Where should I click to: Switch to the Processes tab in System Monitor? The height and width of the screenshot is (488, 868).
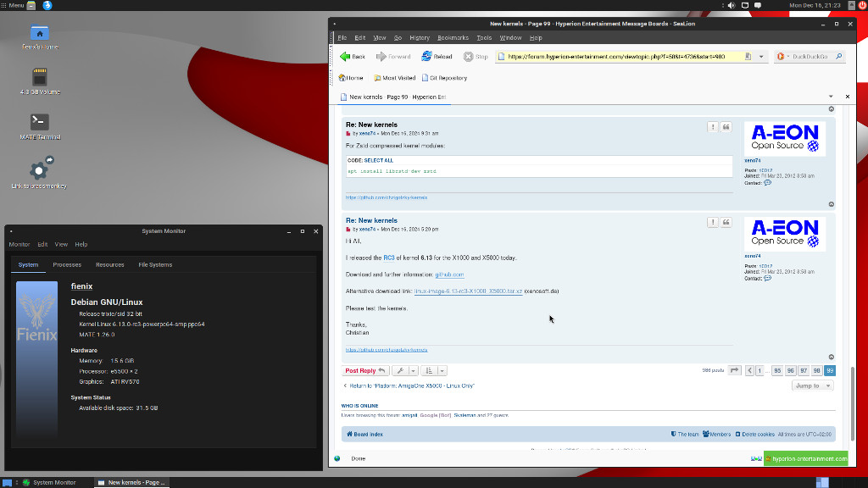coord(67,265)
